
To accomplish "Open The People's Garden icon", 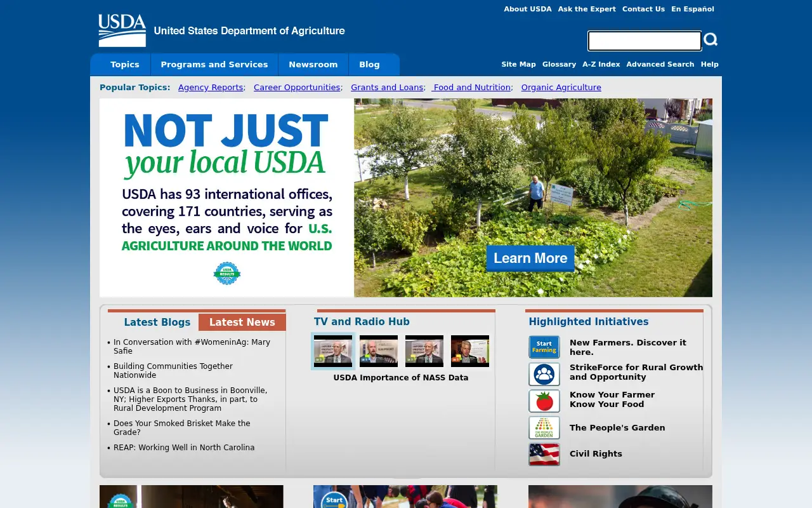I will 544,427.
